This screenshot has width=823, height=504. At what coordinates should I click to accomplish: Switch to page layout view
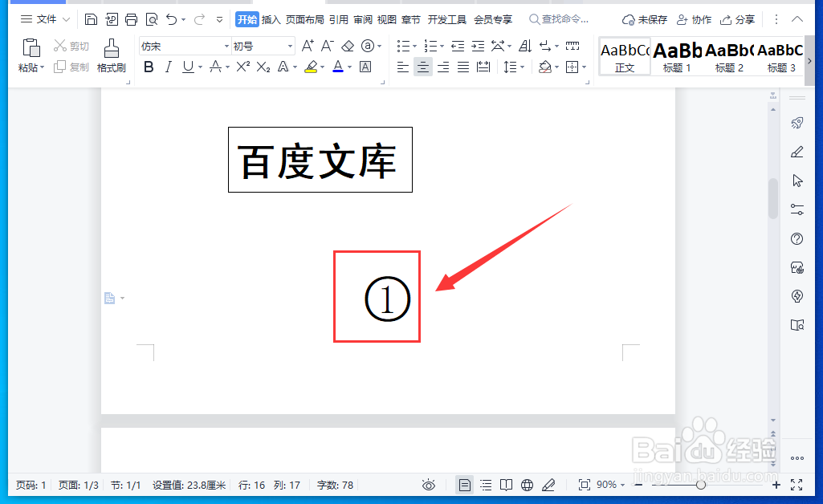[465, 485]
